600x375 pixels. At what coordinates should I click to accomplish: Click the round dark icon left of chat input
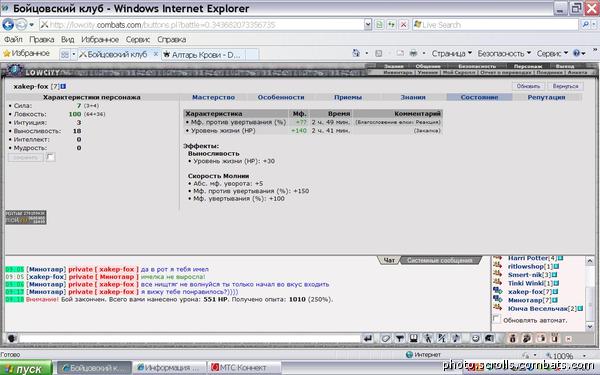[12, 338]
